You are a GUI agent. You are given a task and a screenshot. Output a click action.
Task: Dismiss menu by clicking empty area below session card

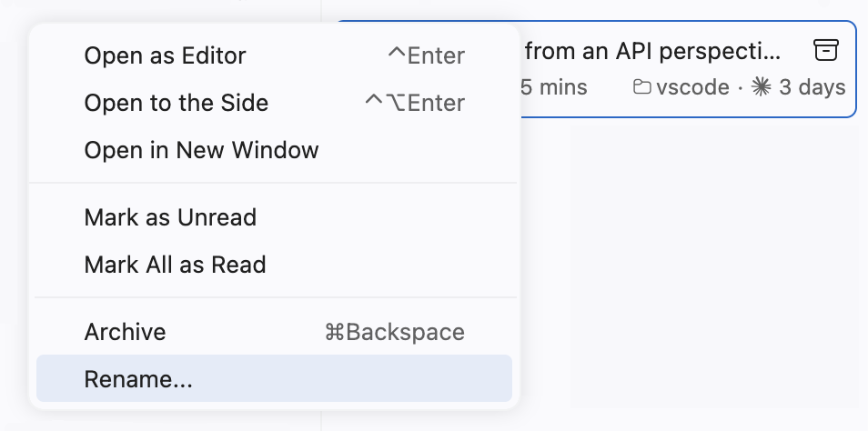691,273
